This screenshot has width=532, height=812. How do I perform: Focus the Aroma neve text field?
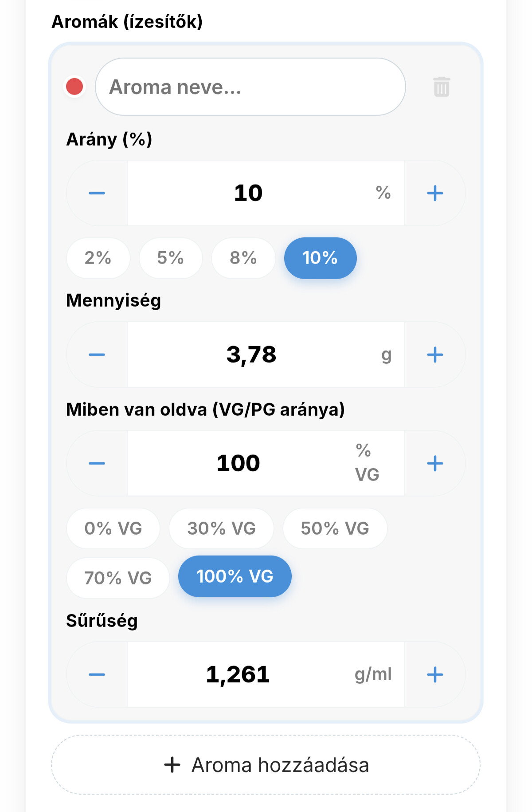250,87
